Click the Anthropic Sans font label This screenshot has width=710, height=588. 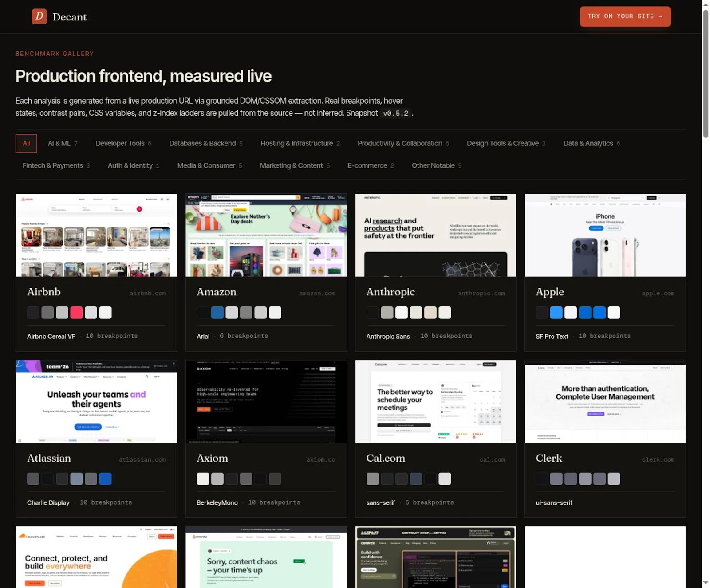coord(388,336)
